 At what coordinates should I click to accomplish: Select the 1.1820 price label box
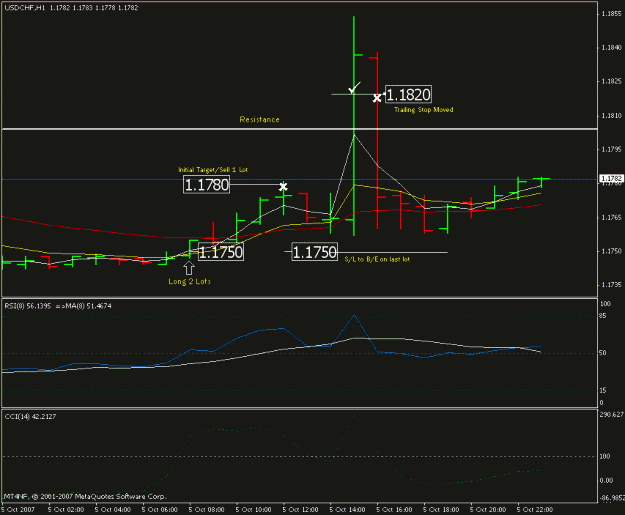[x=408, y=95]
